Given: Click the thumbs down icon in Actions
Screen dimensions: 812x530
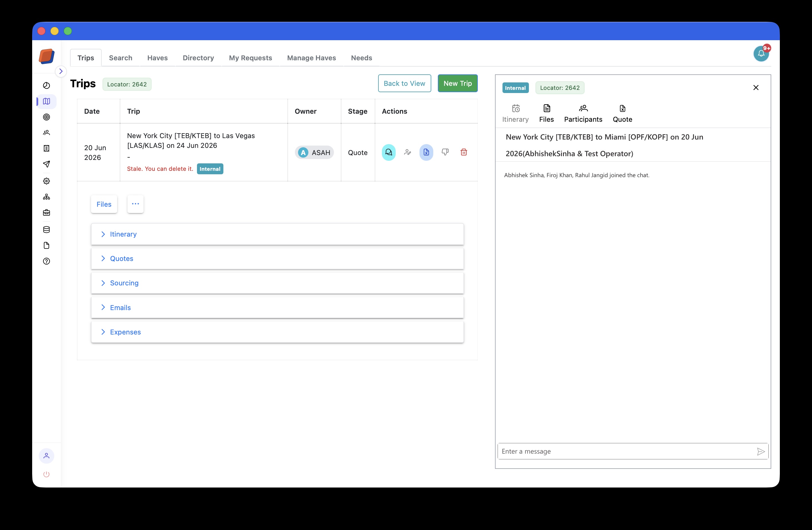Looking at the screenshot, I should point(445,152).
